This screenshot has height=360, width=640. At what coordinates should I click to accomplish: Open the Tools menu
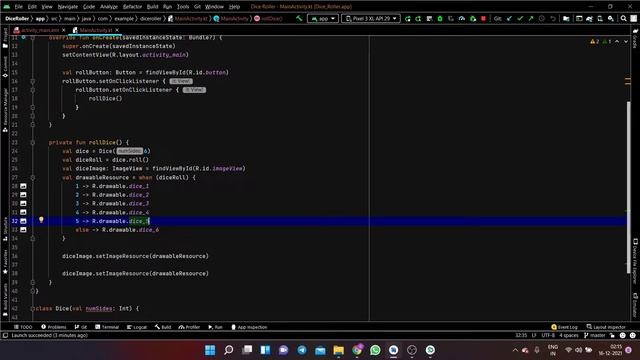[x=183, y=7]
